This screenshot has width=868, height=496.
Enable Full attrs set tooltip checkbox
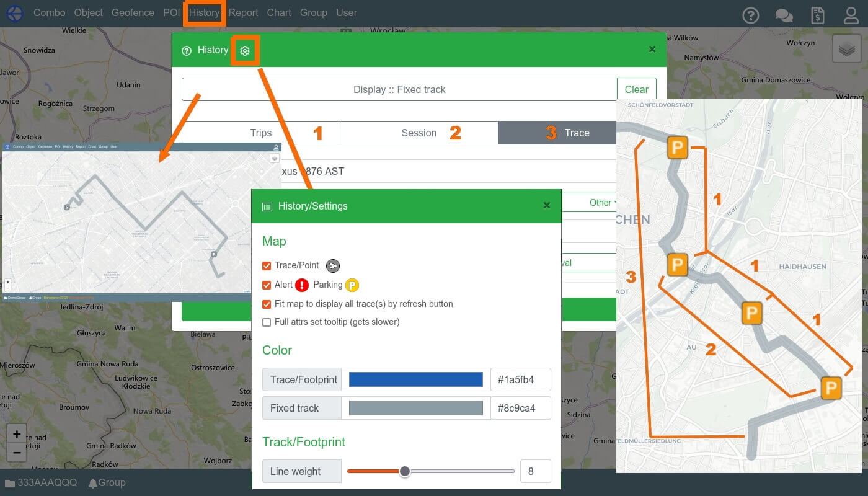tap(267, 322)
